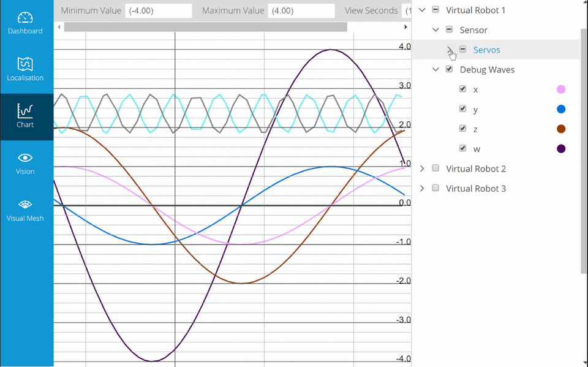The image size is (588, 367).
Task: Go to the Visual Mesh view
Action: pyautogui.click(x=25, y=209)
